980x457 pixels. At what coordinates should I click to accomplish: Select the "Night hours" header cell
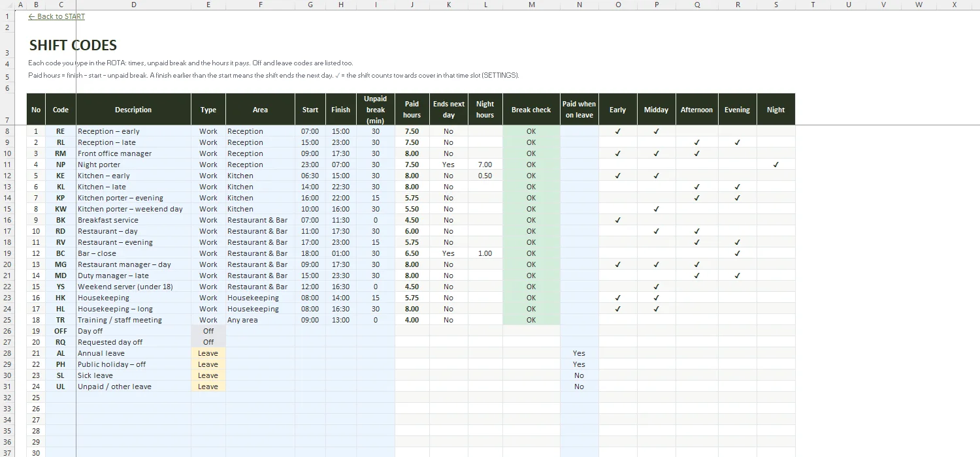click(x=485, y=109)
